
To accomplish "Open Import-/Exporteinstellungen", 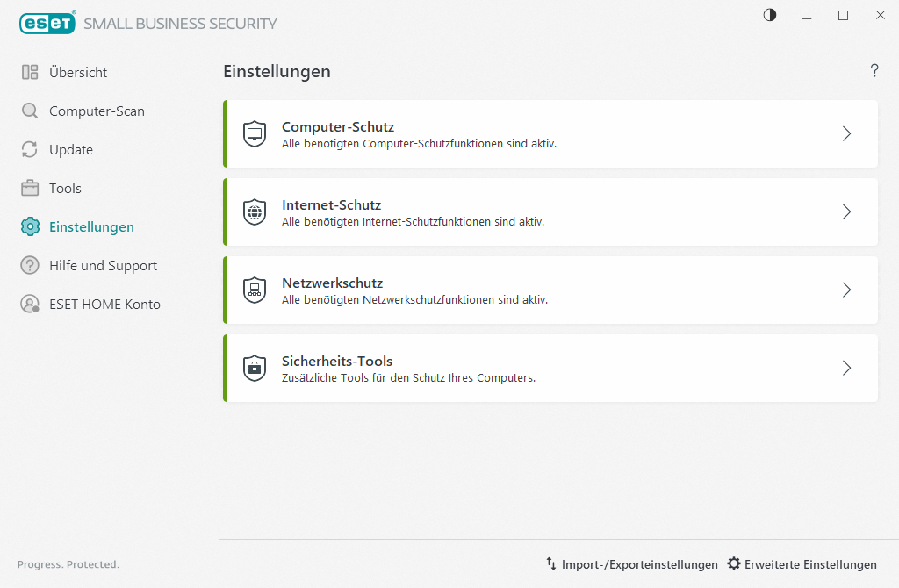I will click(x=631, y=564).
